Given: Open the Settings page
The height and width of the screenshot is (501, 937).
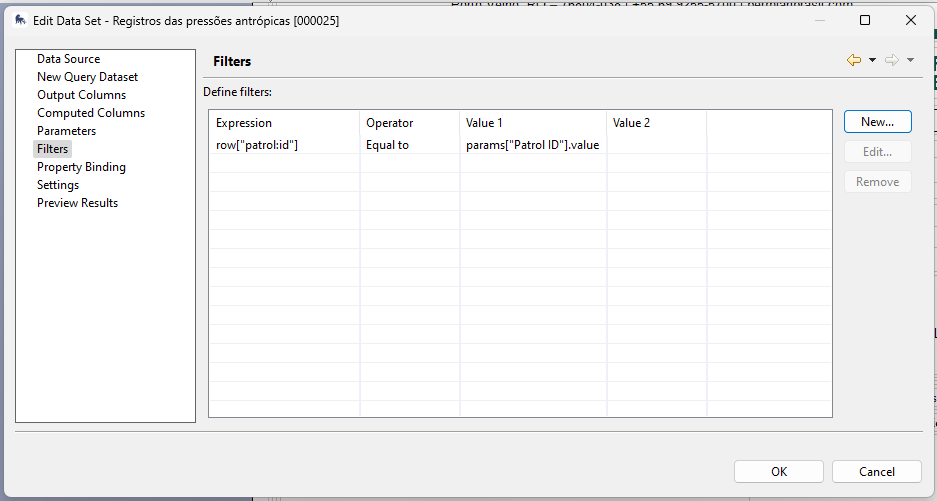Looking at the screenshot, I should 58,185.
